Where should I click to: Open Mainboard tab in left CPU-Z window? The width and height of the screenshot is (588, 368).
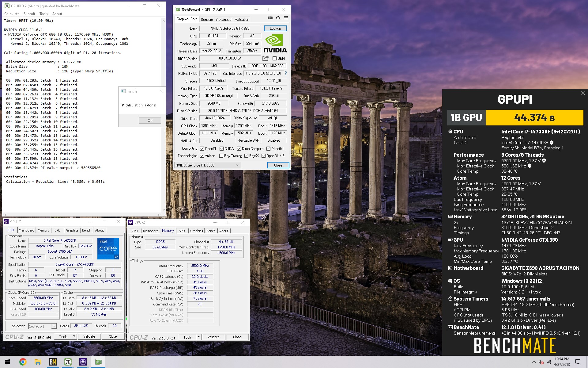tap(26, 230)
